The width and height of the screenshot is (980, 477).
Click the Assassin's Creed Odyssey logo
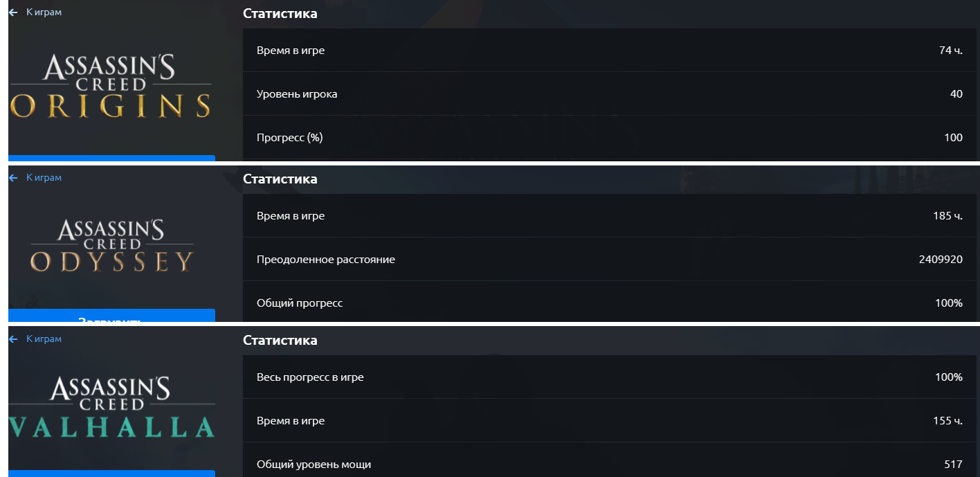(111, 246)
